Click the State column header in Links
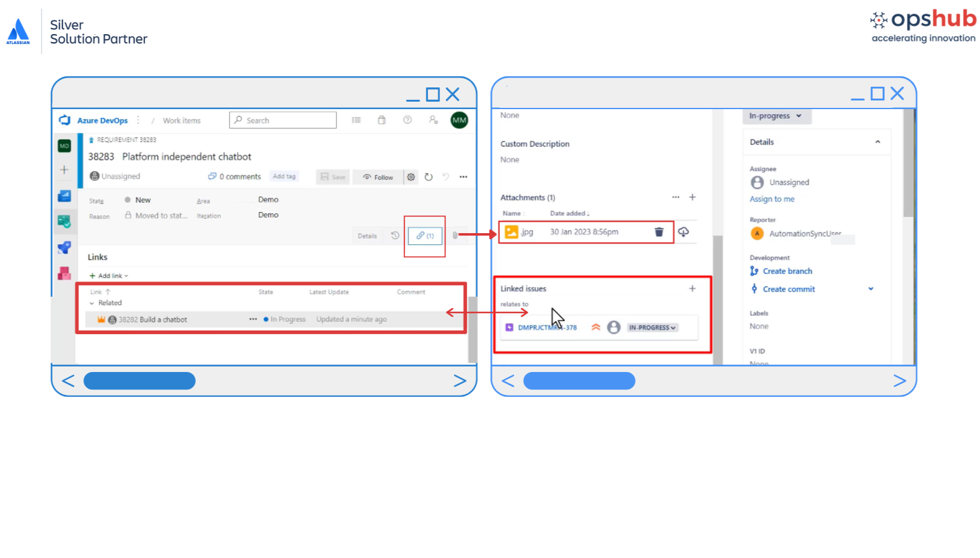Image resolution: width=980 pixels, height=558 pixels. point(266,292)
